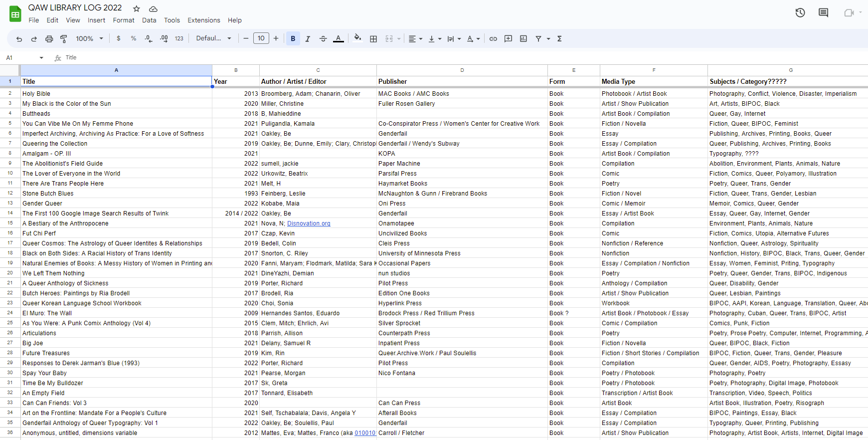Click the insert link icon
The width and height of the screenshot is (868, 440).
point(493,38)
